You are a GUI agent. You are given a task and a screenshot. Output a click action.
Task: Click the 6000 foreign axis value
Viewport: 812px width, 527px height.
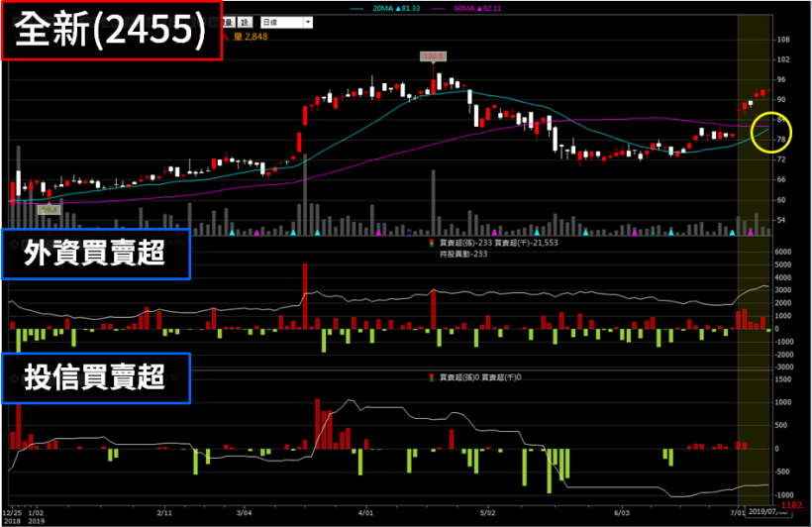coord(783,252)
